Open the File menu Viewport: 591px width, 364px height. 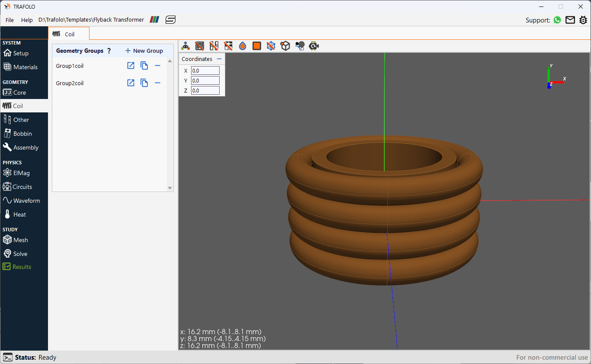click(x=9, y=20)
